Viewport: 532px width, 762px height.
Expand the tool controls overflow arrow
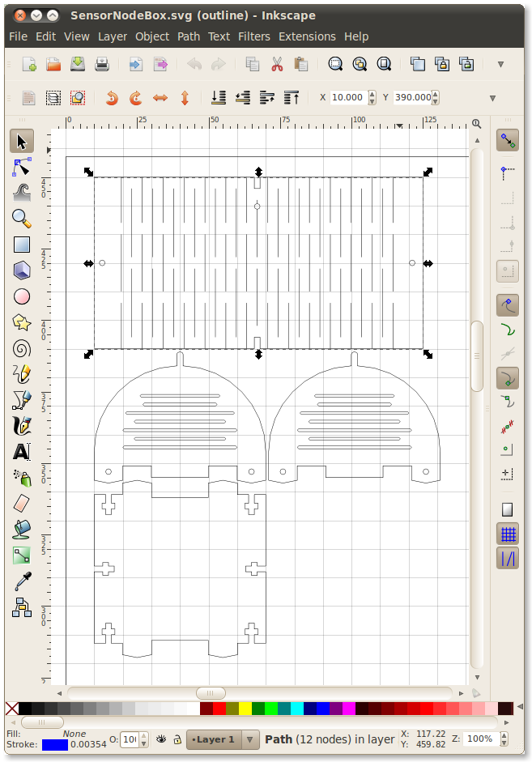492,98
